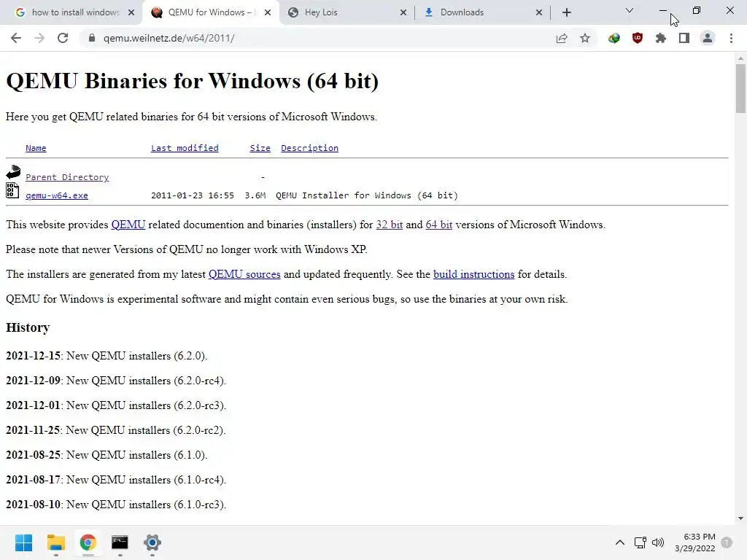Click the scrollbar down arrow
The image size is (747, 560).
click(x=740, y=518)
